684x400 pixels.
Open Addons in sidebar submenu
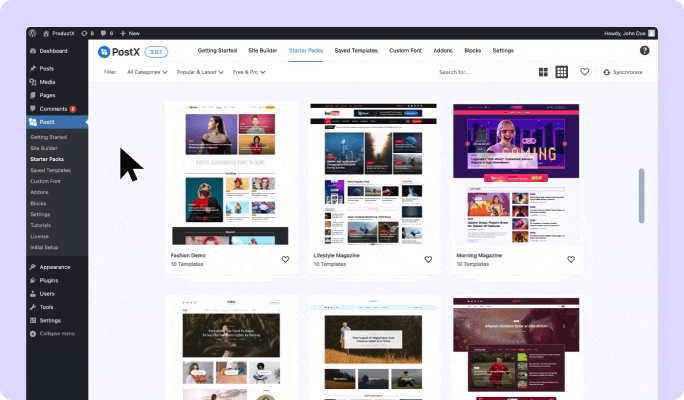[39, 192]
